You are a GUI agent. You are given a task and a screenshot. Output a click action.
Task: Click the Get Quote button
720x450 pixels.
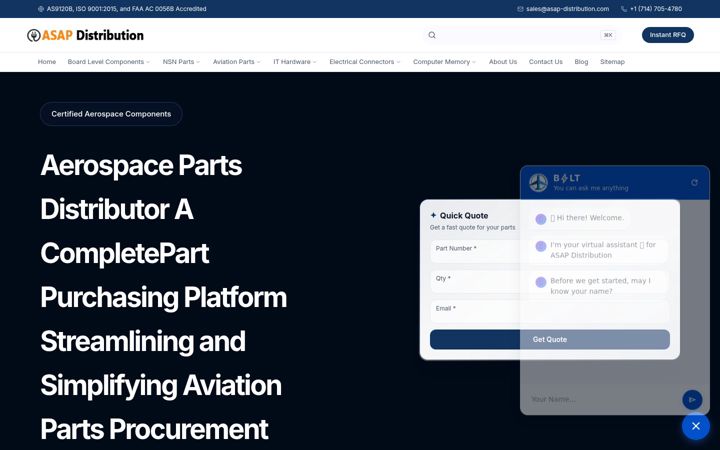tap(550, 339)
